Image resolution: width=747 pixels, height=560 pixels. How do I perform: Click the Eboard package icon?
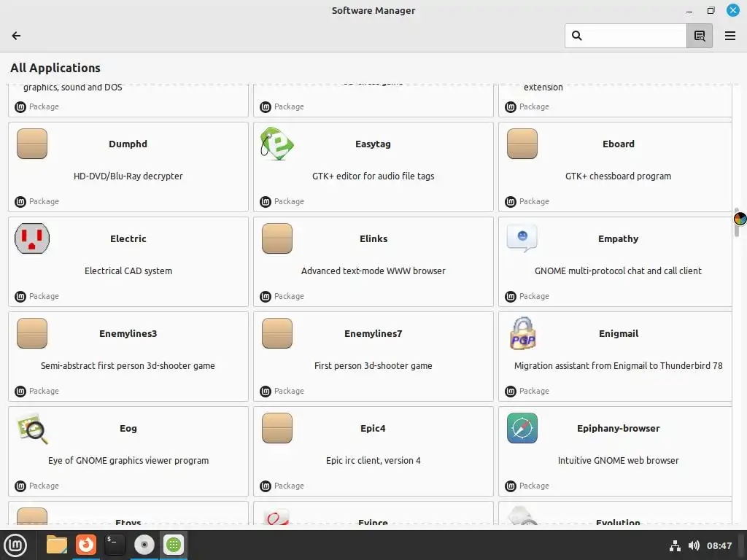coord(522,144)
